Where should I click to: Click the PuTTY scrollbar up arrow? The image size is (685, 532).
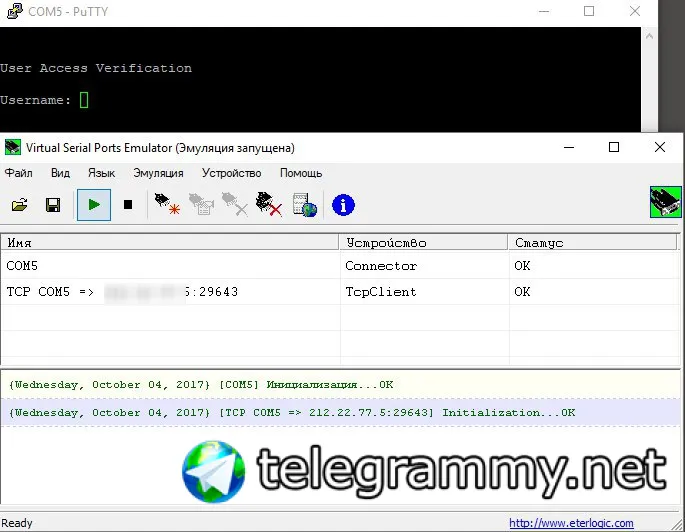(x=649, y=36)
